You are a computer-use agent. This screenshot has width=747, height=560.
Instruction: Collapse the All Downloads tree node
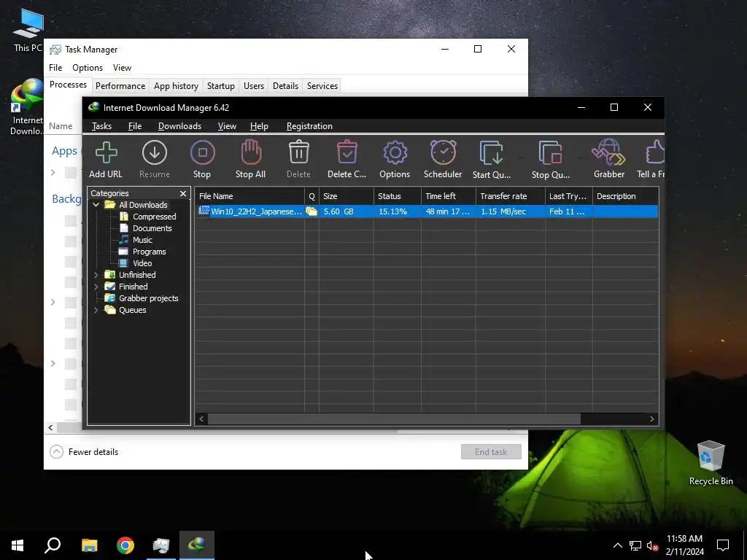tap(96, 205)
